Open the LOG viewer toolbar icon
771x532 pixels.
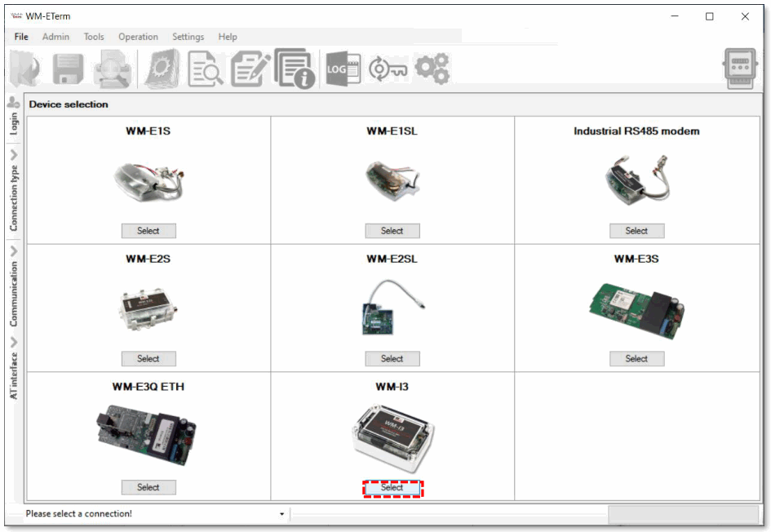343,69
